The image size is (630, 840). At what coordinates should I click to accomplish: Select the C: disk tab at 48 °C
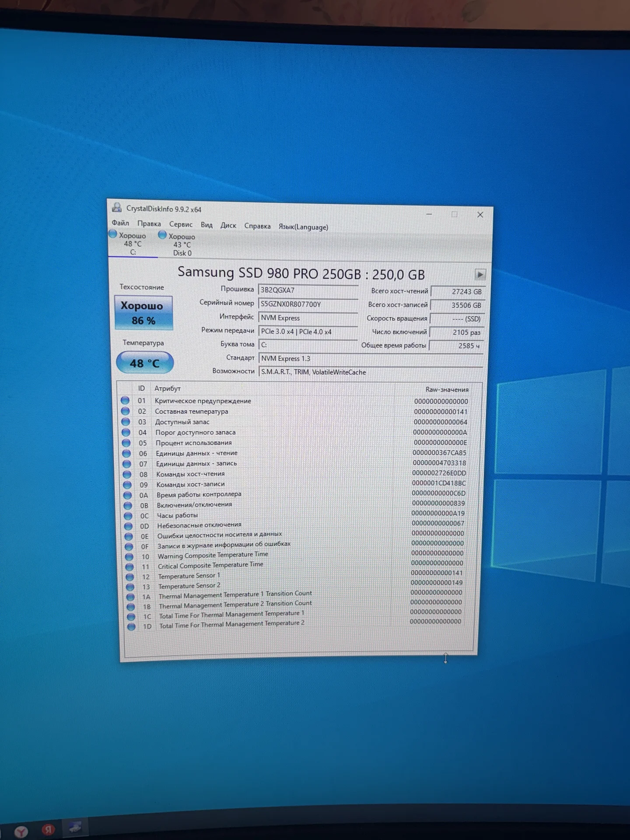[132, 244]
